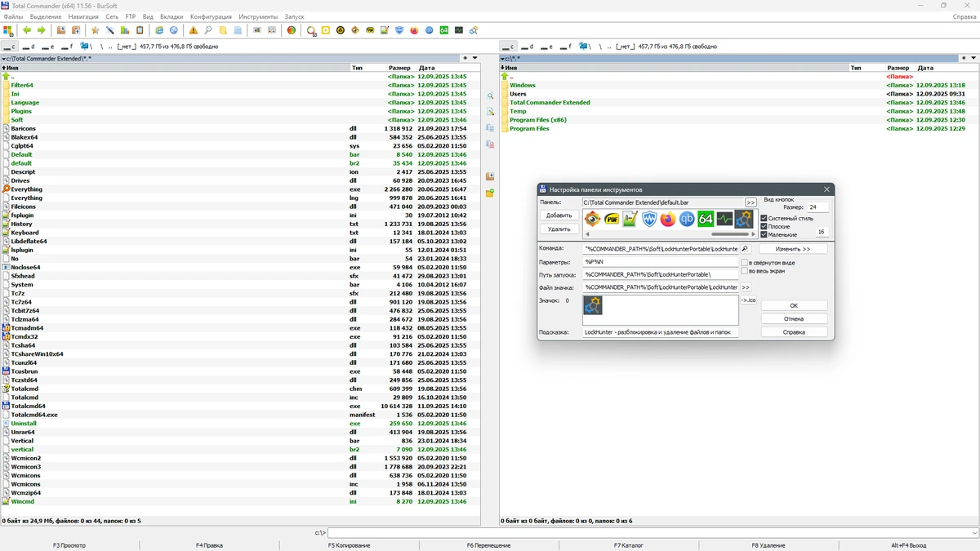Open the Файлы menu
The image size is (980, 551).
[x=13, y=16]
